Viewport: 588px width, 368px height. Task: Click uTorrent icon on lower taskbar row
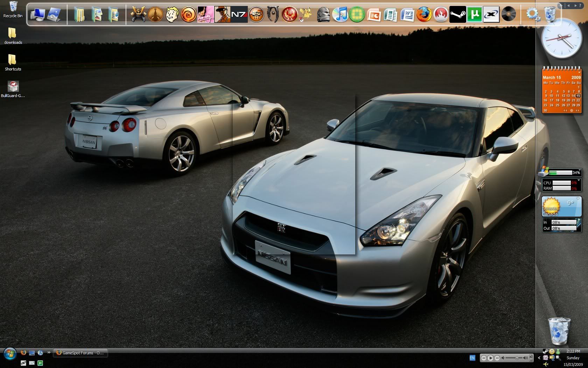pos(40,363)
